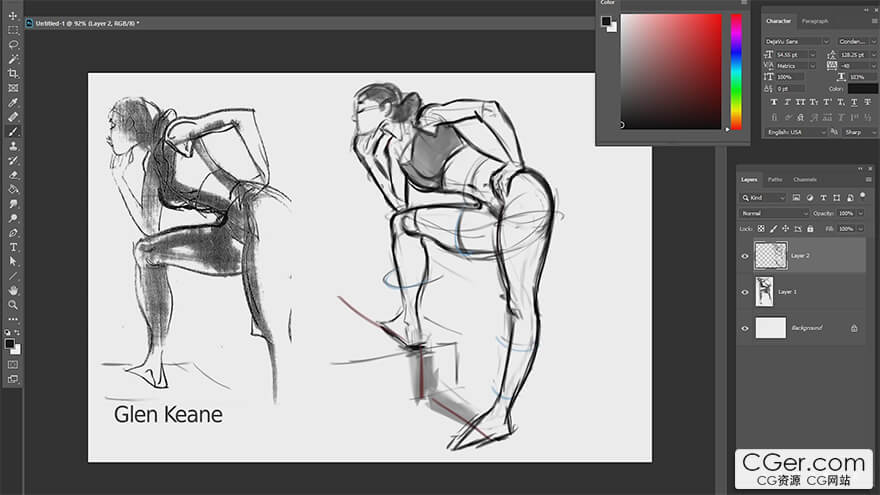Select the Paint Bucket tool
The image size is (880, 495).
13,190
